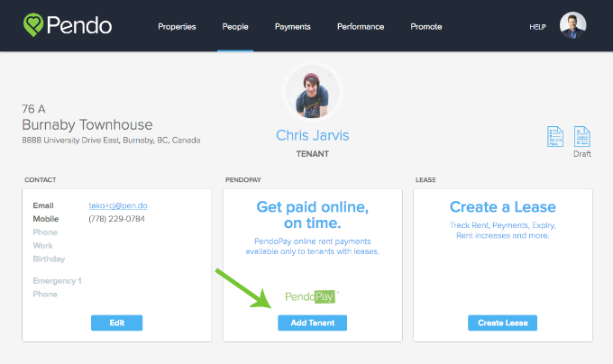Viewport: 613px width, 364px height.
Task: Go to Properties menu
Action: coord(177,26)
